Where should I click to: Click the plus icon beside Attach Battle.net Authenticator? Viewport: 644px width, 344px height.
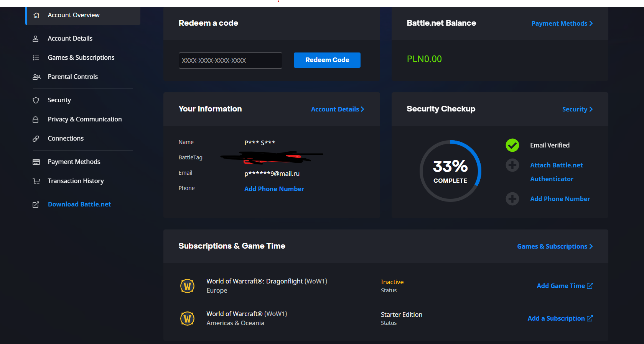512,165
